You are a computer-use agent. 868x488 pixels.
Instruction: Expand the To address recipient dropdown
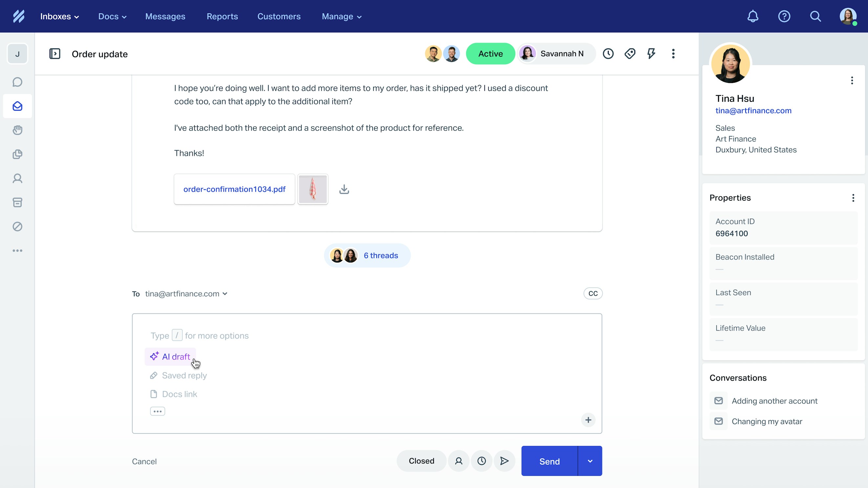point(225,293)
